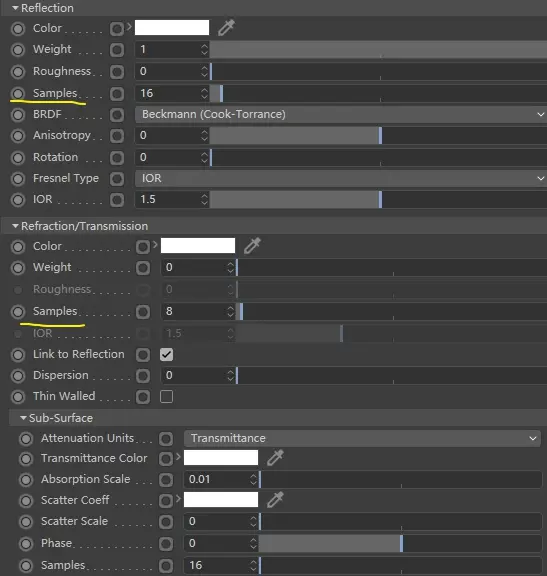
Task: Click the Transmittance Color animation dot
Action: pyautogui.click(x=26, y=458)
